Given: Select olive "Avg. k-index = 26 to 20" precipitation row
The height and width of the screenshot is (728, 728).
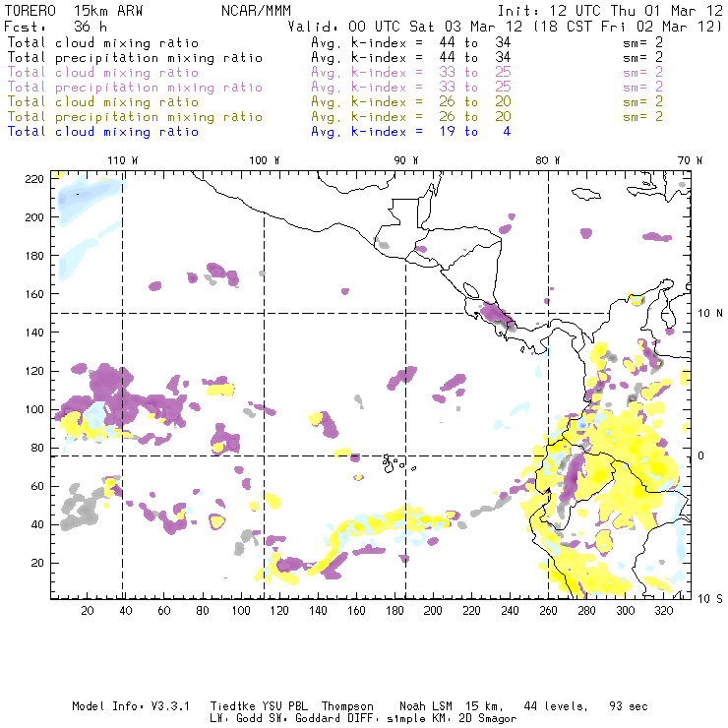Looking at the screenshot, I should tap(411, 116).
